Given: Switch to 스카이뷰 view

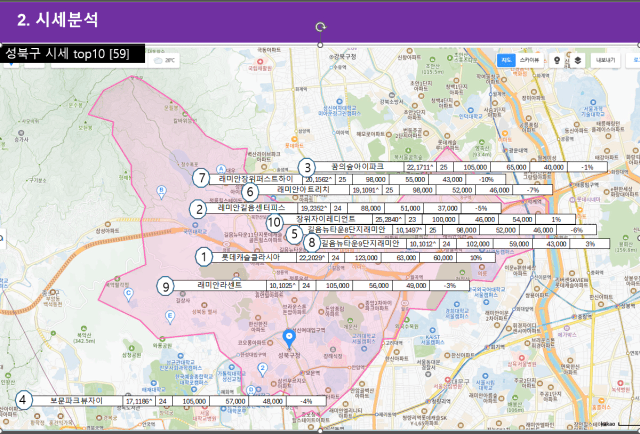Looking at the screenshot, I should [529, 60].
